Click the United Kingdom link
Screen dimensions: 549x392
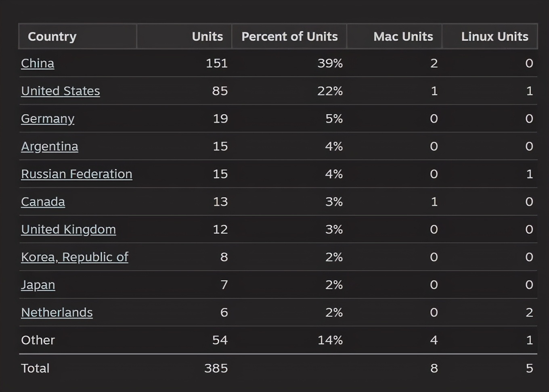coord(69,229)
